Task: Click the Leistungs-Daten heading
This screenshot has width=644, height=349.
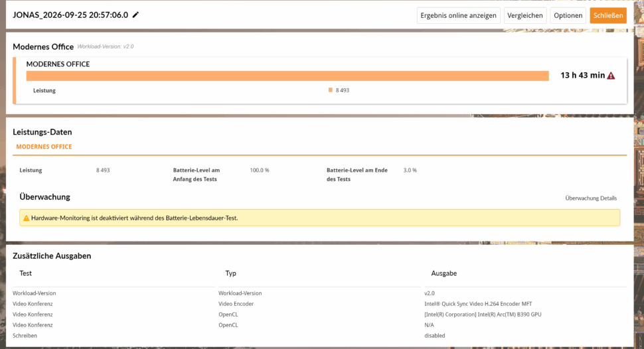Action: click(42, 132)
